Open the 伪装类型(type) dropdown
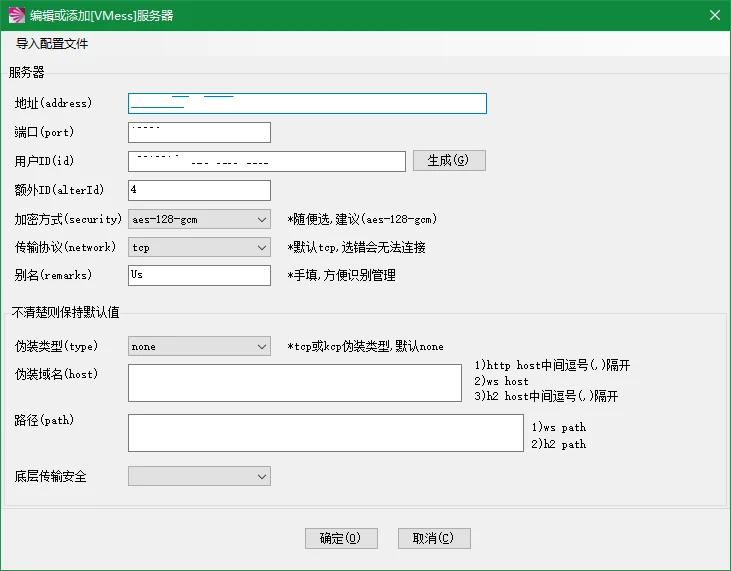This screenshot has height=571, width=731. tap(199, 346)
